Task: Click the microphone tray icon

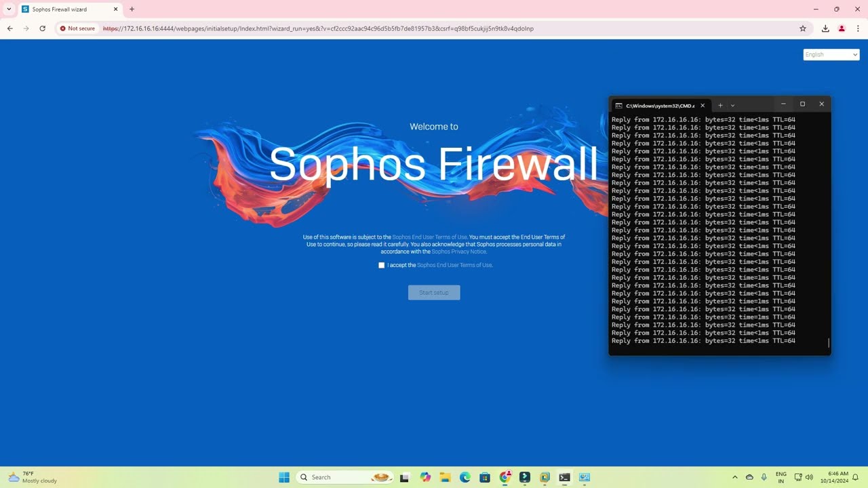Action: (764, 477)
